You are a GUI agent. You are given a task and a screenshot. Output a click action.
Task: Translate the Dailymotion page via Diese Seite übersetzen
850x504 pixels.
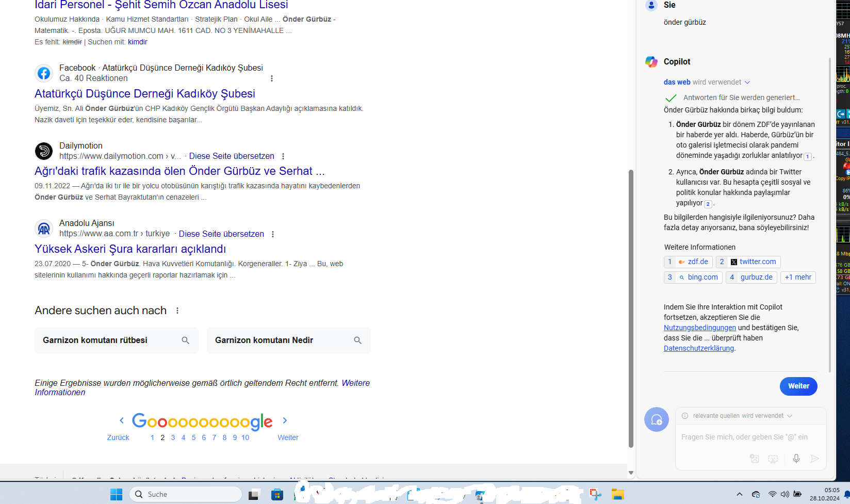pos(232,156)
